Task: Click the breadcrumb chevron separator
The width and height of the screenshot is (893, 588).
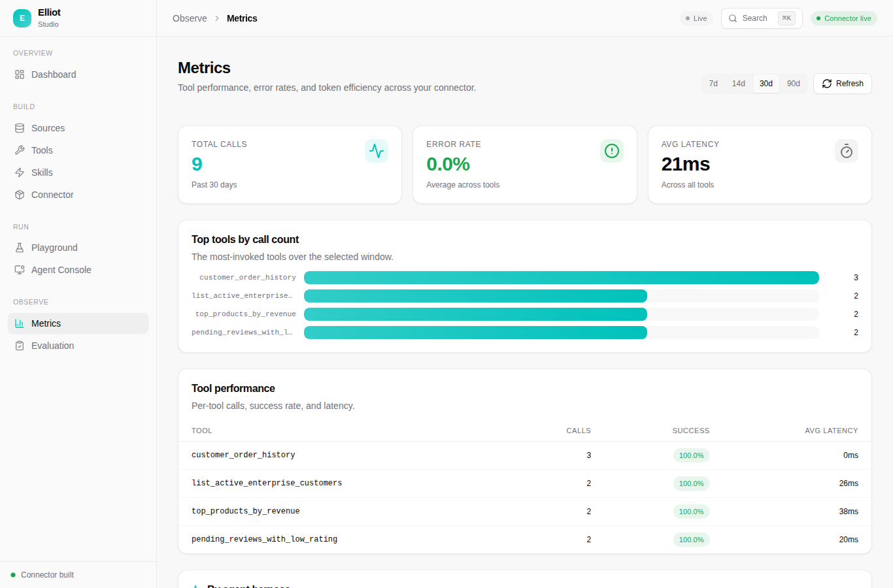Action: [217, 18]
